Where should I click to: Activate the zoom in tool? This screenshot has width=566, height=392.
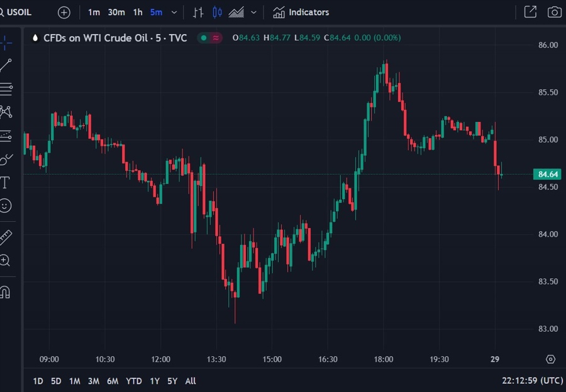tap(5, 260)
